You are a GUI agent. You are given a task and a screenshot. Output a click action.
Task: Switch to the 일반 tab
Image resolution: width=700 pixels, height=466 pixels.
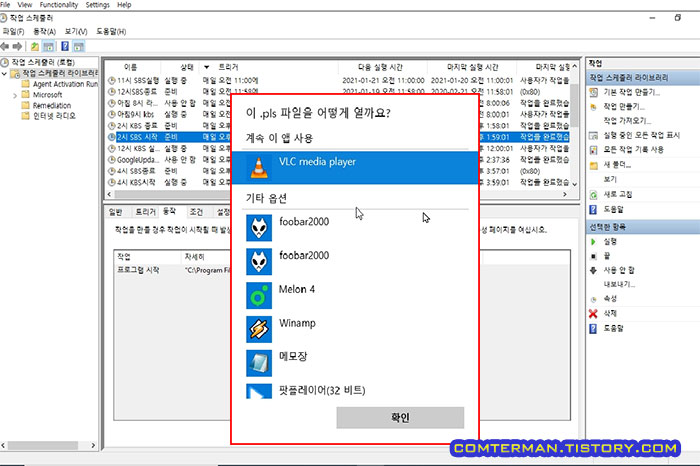tap(116, 212)
